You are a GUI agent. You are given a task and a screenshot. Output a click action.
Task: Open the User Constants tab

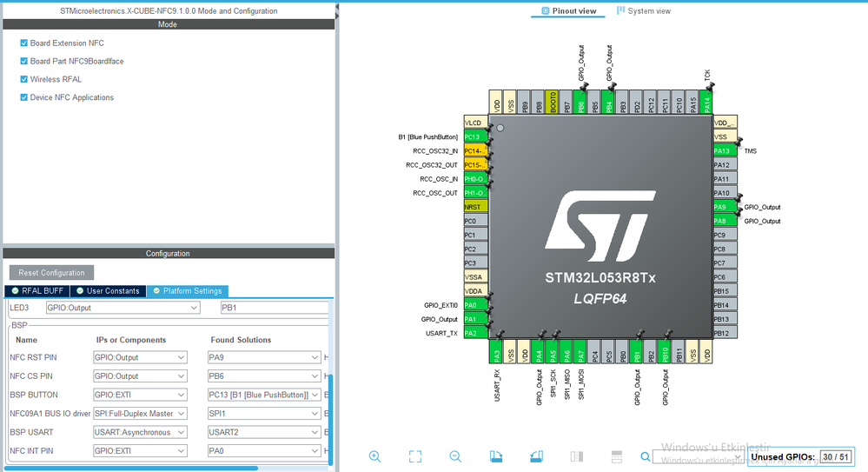point(108,291)
